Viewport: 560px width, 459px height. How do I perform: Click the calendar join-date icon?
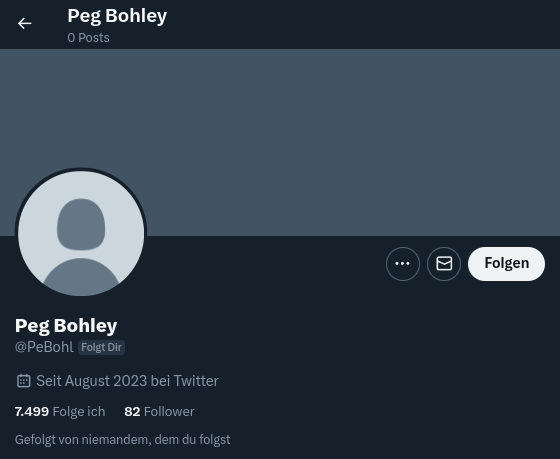(x=24, y=381)
